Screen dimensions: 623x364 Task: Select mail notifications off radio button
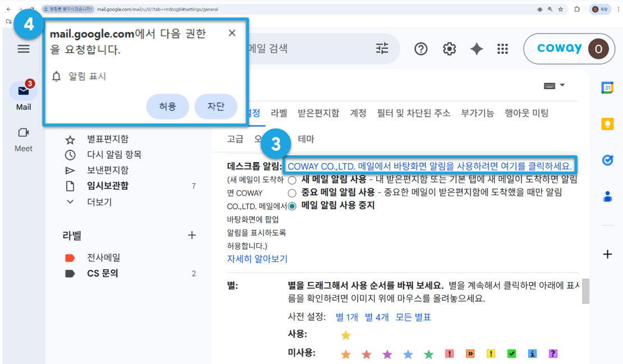point(292,206)
